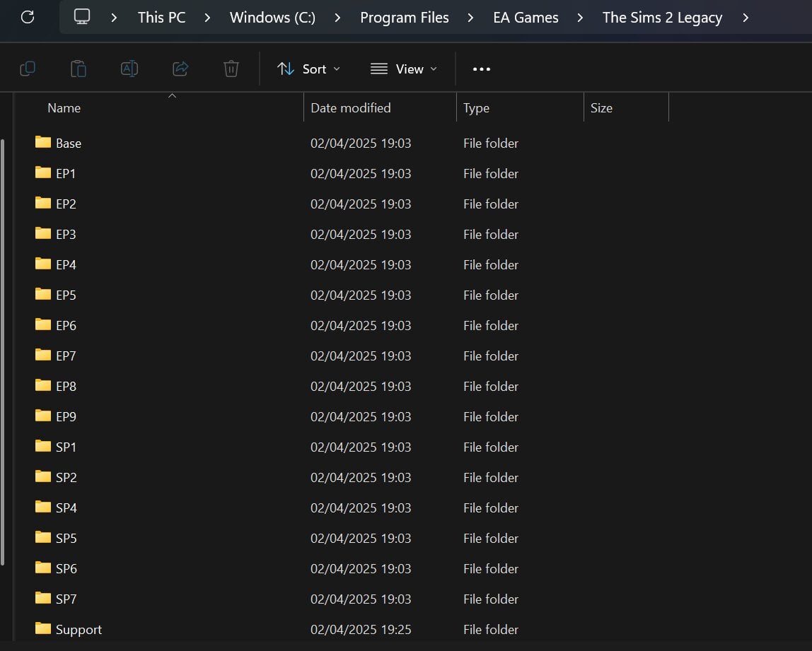Click the date modified of Base row
Image resolution: width=812 pixels, height=651 pixels.
[x=361, y=143]
